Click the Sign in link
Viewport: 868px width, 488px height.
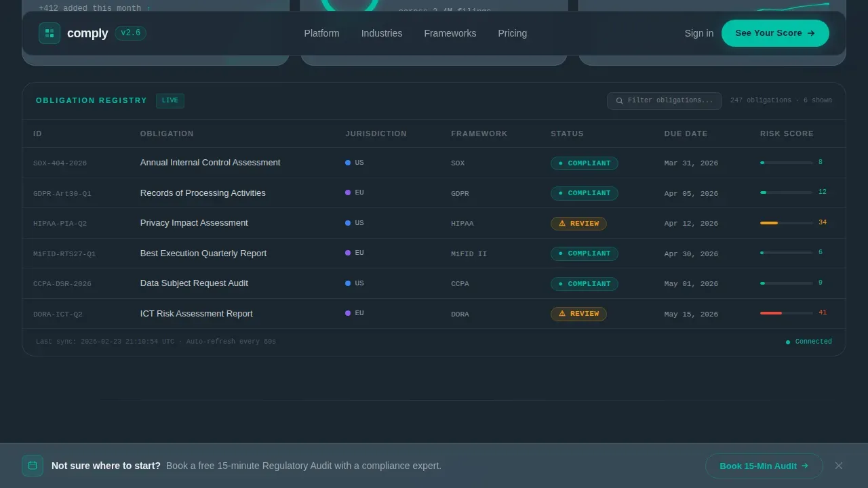(x=699, y=33)
